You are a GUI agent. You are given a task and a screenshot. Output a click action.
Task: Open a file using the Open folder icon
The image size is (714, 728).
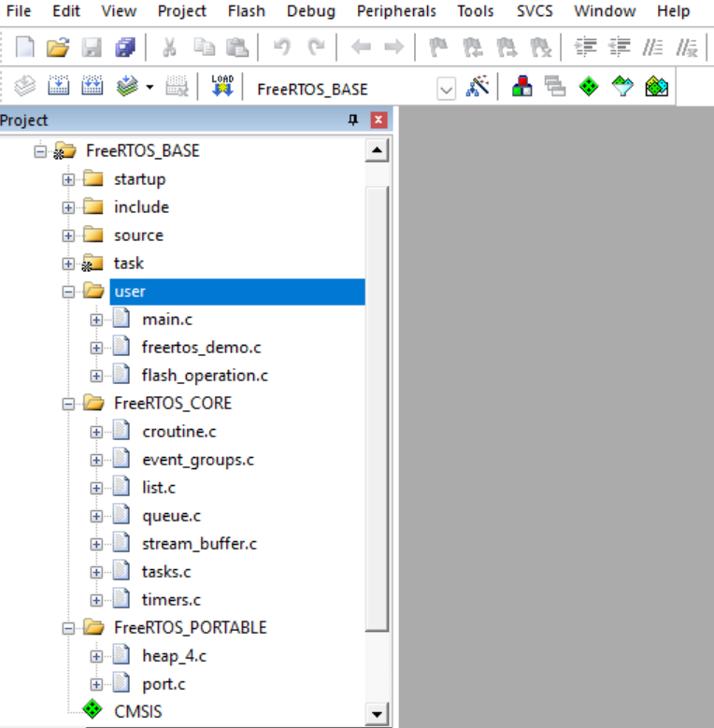tap(58, 47)
